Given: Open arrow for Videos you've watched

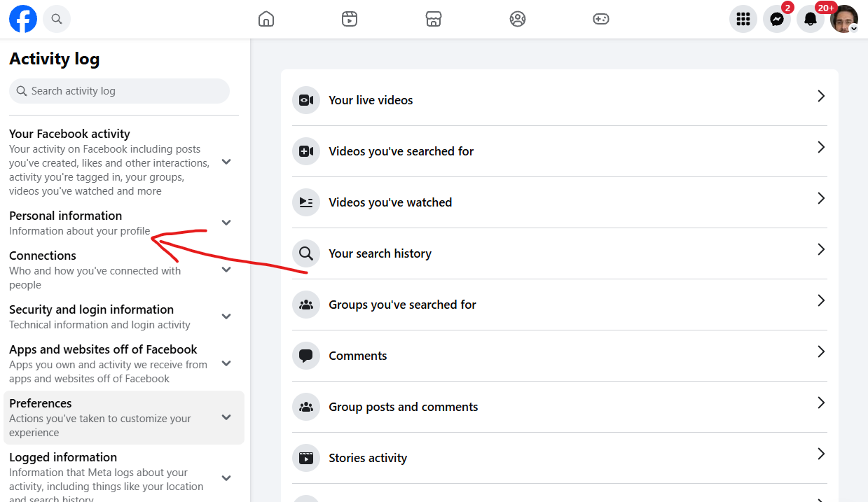Looking at the screenshot, I should click(x=821, y=198).
